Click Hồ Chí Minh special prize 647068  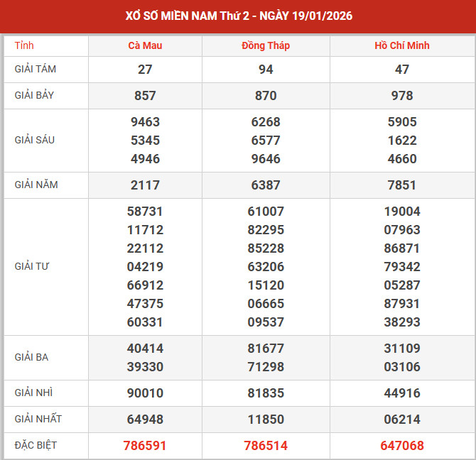402,446
